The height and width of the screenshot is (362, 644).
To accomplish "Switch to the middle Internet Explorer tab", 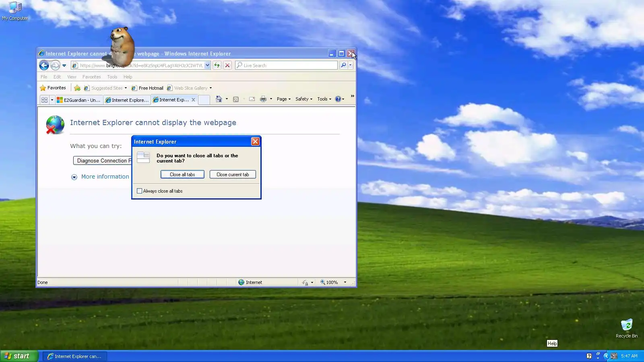I will pyautogui.click(x=127, y=100).
